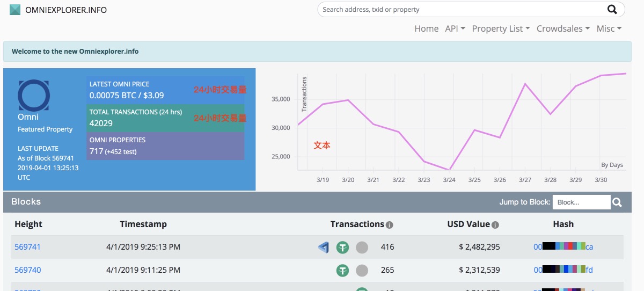Click the USD value $ 2,312,539

(479, 270)
